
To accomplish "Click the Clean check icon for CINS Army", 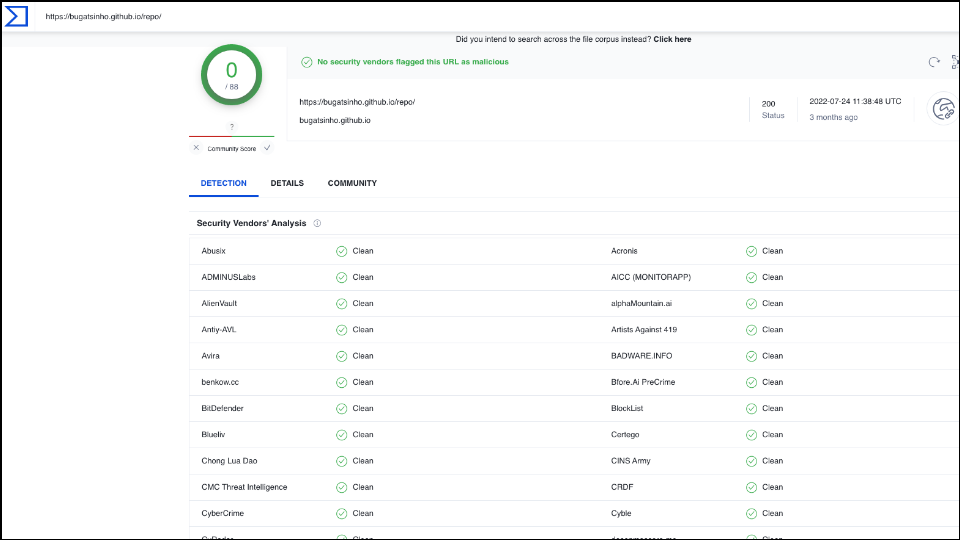I will pyautogui.click(x=751, y=462).
